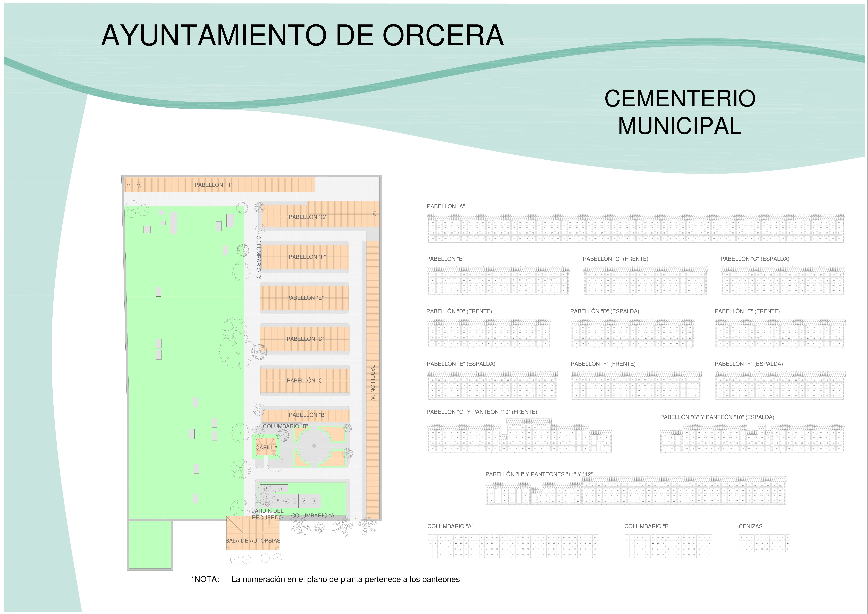The width and height of the screenshot is (868, 614).
Task: Click the Columbario "A" label on map
Action: (313, 515)
